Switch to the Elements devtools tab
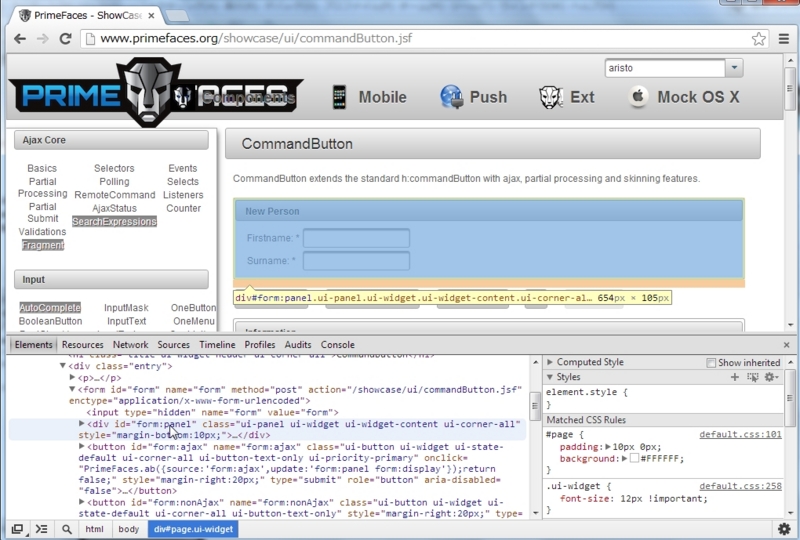800x540 pixels. pyautogui.click(x=33, y=345)
